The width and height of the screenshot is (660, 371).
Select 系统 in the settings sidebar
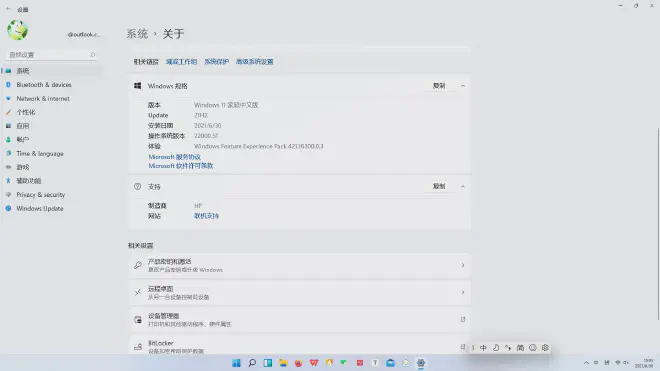51,71
